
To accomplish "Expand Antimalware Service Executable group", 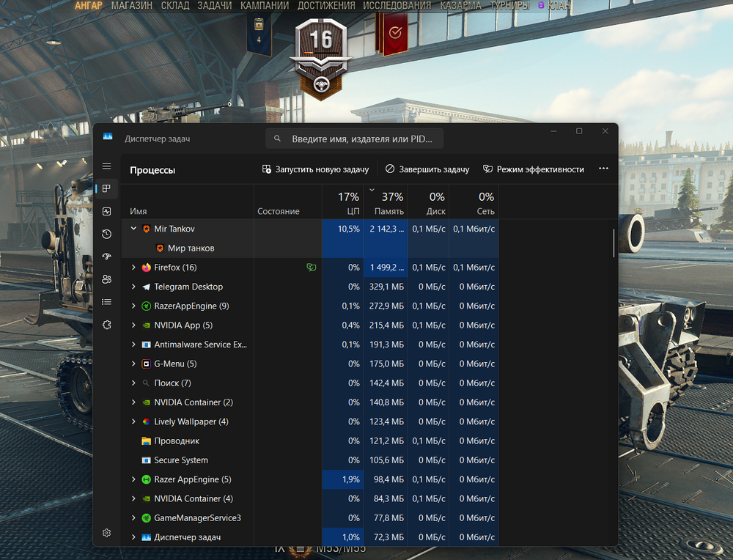I will pyautogui.click(x=133, y=345).
